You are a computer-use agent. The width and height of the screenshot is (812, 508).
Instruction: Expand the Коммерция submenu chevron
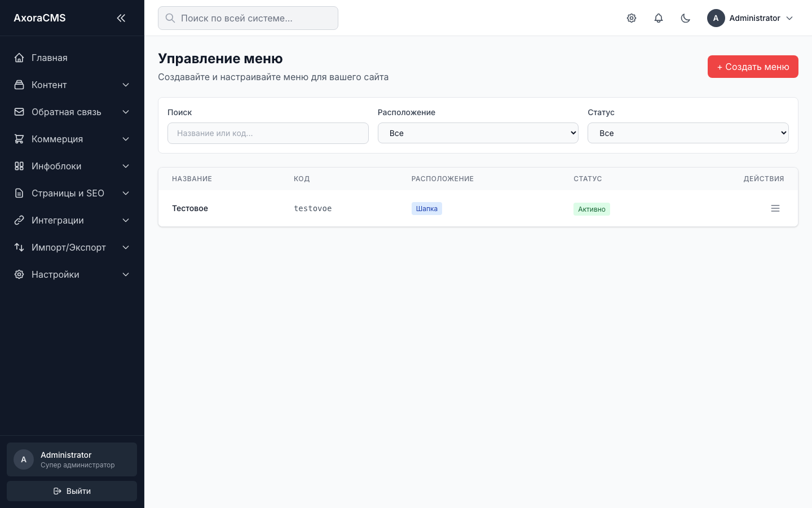pyautogui.click(x=126, y=139)
